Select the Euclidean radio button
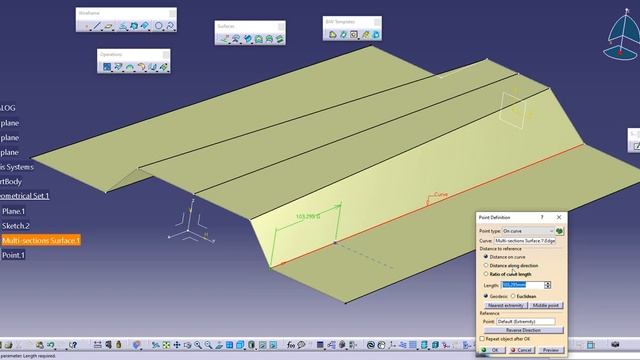Image resolution: width=640 pixels, height=360 pixels. pos(513,296)
